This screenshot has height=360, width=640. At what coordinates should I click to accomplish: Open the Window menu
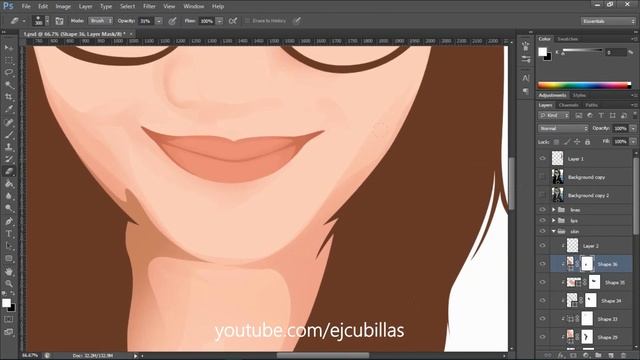click(193, 6)
